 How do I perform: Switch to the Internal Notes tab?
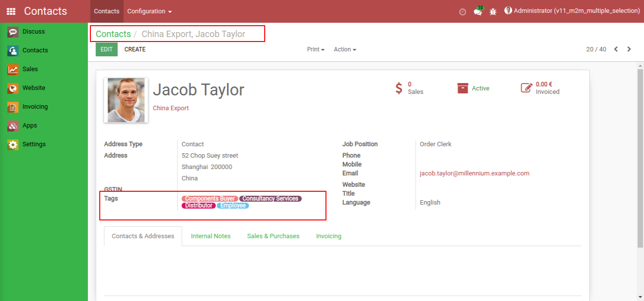pyautogui.click(x=210, y=236)
